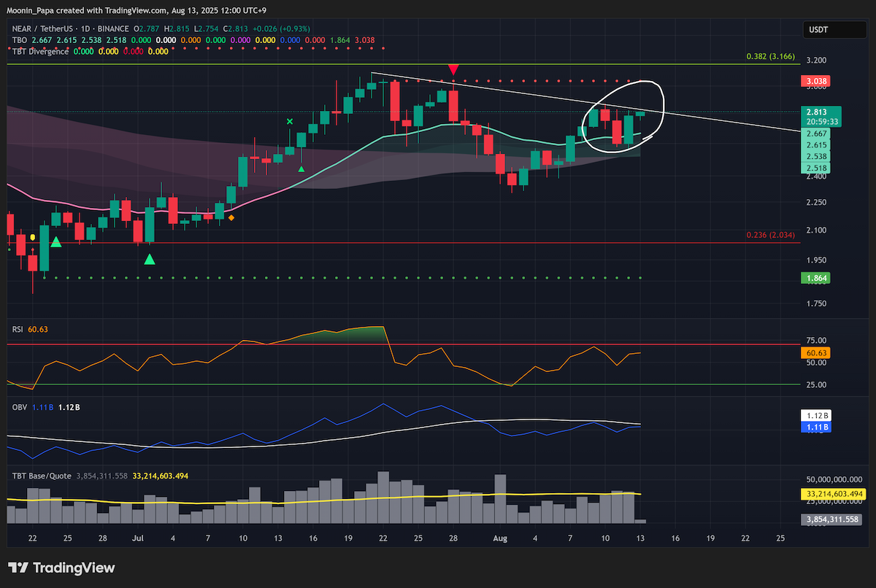Viewport: 876px width, 588px height.
Task: Click the green 1.864 price label
Action: click(x=815, y=278)
